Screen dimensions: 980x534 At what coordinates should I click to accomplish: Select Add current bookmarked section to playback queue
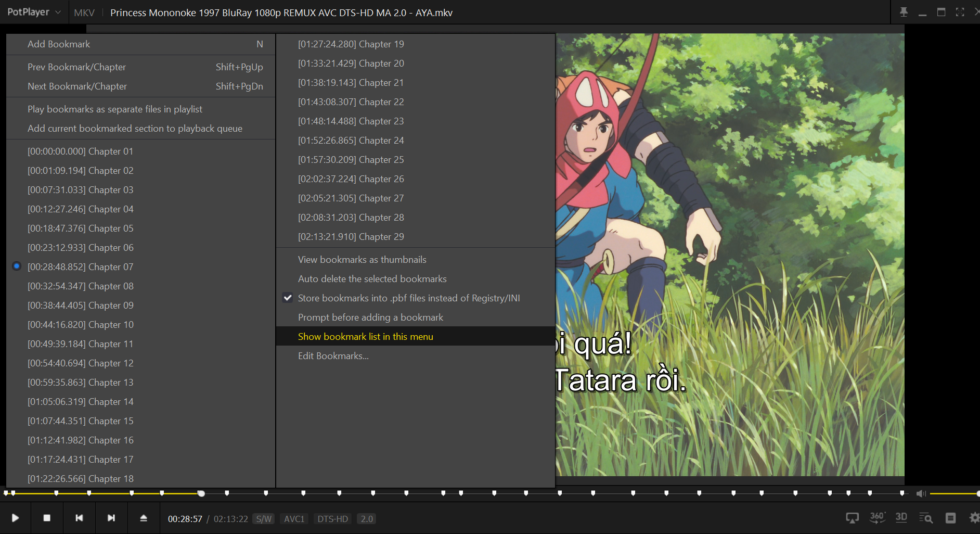(x=140, y=129)
